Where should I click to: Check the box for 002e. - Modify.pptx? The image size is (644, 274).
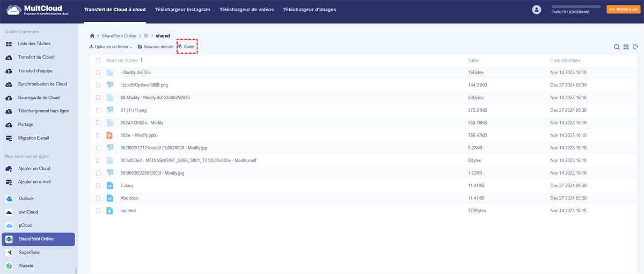[x=98, y=135]
